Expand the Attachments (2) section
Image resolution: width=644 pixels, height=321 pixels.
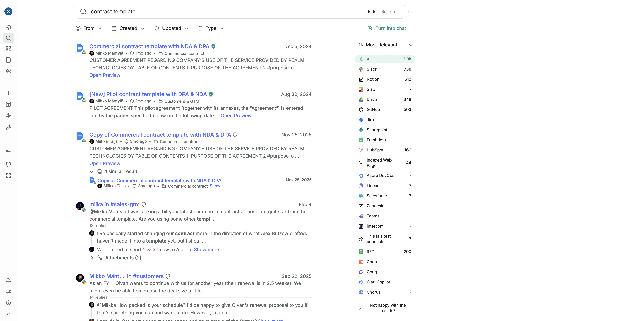tap(92, 258)
